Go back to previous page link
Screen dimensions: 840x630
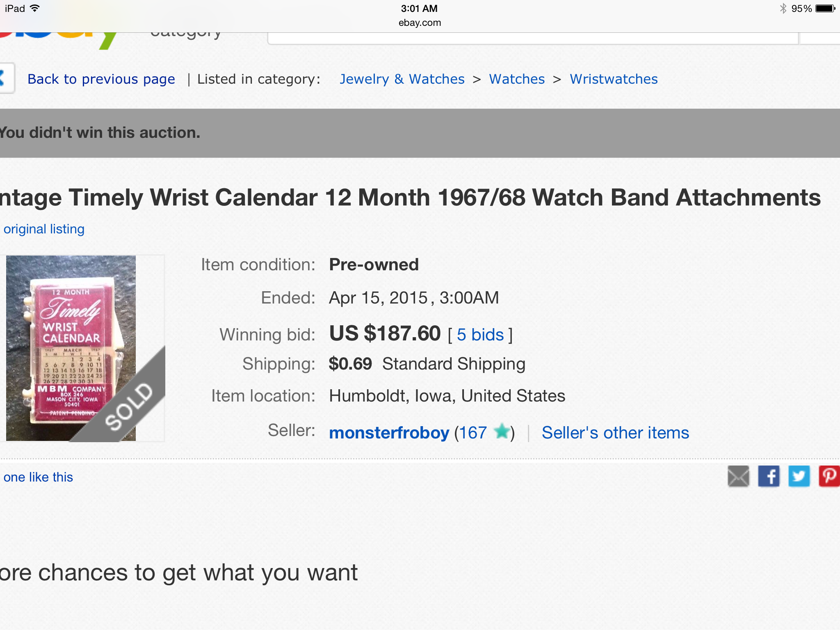(101, 79)
